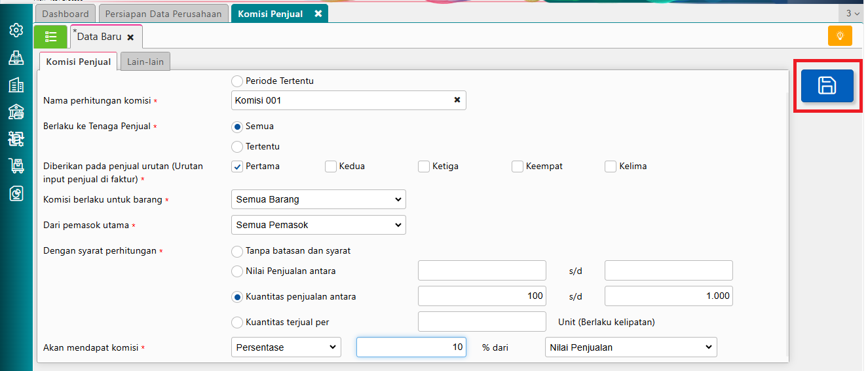868x371 pixels.
Task: Select the Periode Tertentu radio button
Action: click(x=237, y=81)
